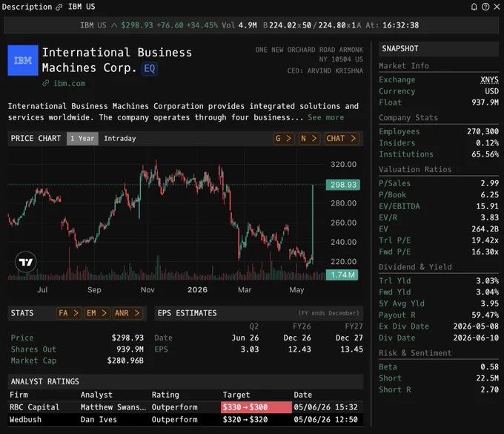Click the Fwd P/E 16.30x value
504x434 pixels.
click(485, 251)
